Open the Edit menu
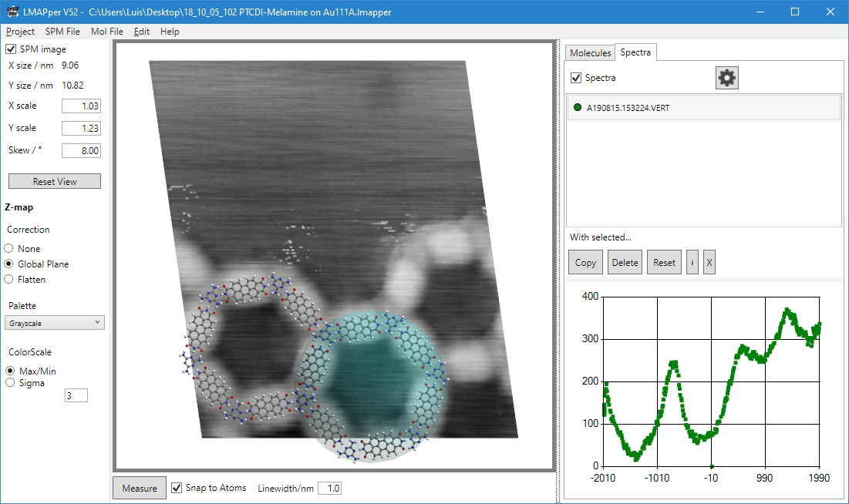Viewport: 849px width, 504px height. (142, 32)
